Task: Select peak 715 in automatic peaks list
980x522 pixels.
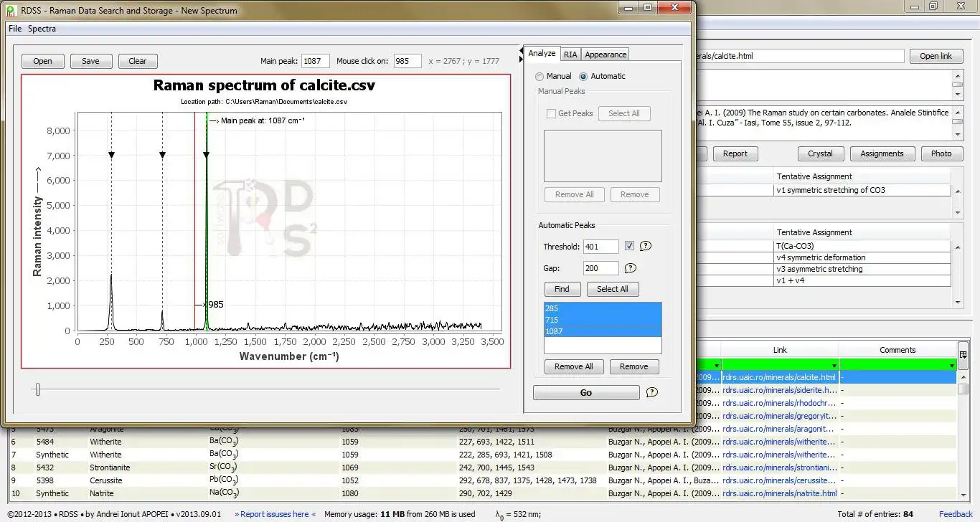Action: (603, 320)
